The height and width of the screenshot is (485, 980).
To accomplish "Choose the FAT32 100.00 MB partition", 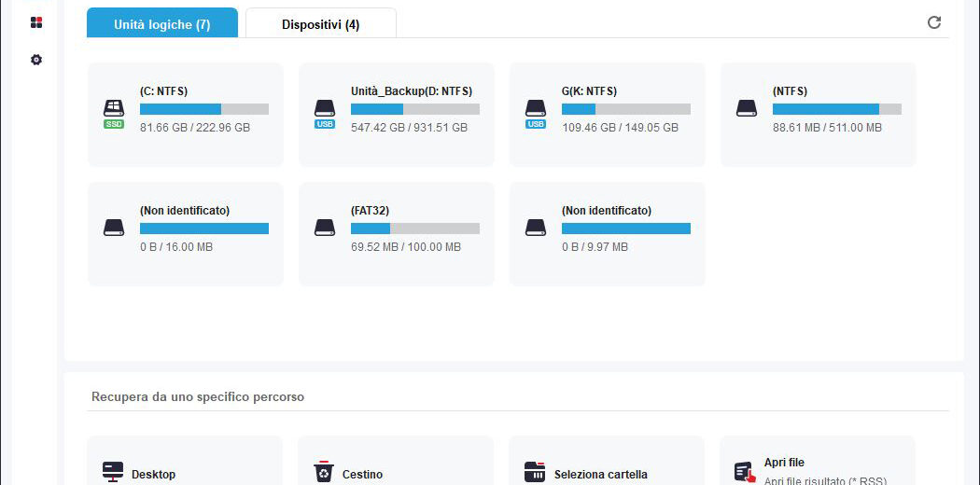I will 397,234.
